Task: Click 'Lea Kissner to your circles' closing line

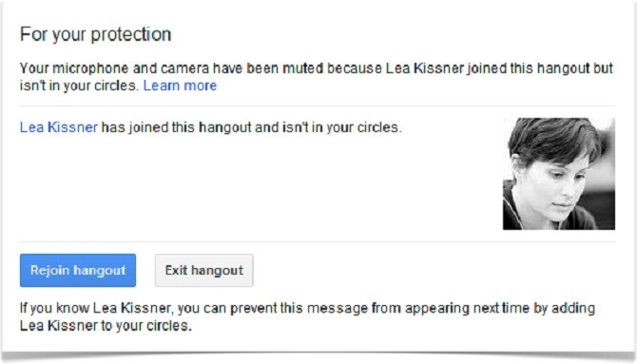Action: click(x=106, y=326)
